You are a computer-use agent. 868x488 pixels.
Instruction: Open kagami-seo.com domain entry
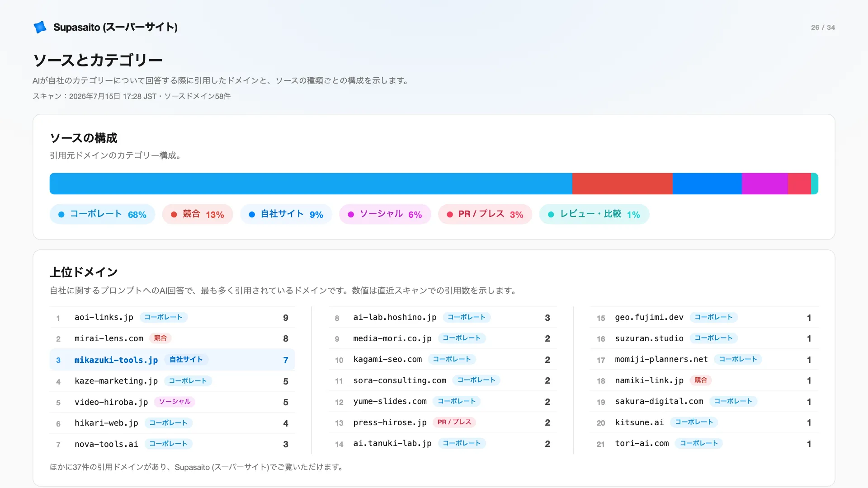tap(443, 360)
